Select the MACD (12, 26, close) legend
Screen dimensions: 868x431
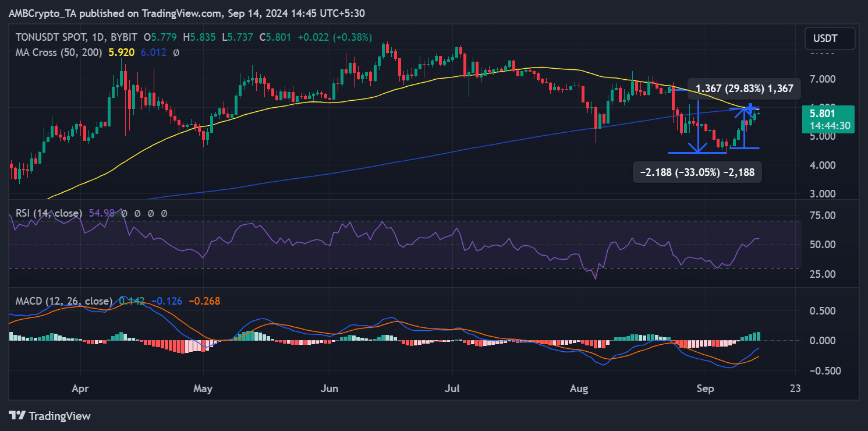61,301
